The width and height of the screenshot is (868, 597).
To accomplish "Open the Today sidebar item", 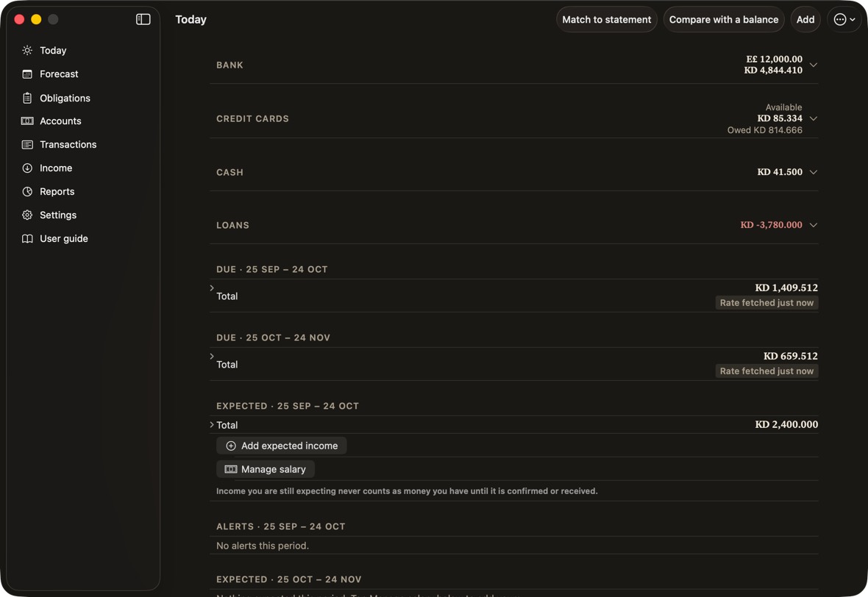I will coord(53,50).
